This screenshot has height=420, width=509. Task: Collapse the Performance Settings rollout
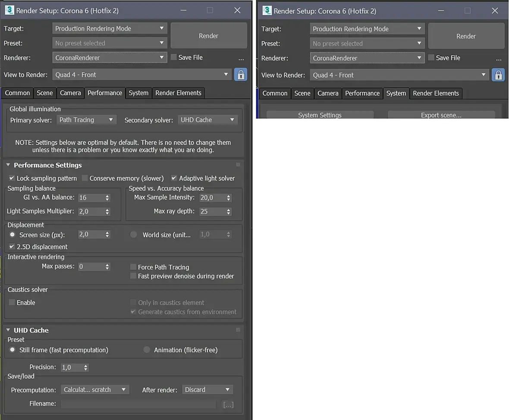[8, 165]
